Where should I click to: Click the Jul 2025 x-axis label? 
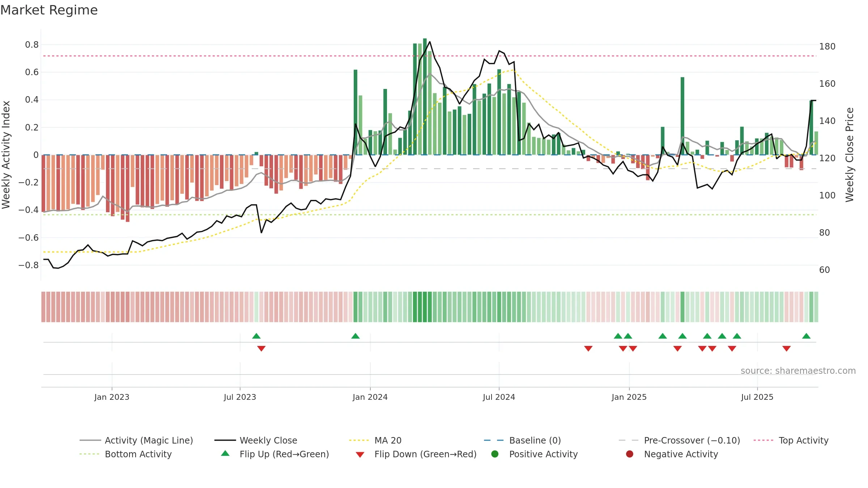(757, 397)
